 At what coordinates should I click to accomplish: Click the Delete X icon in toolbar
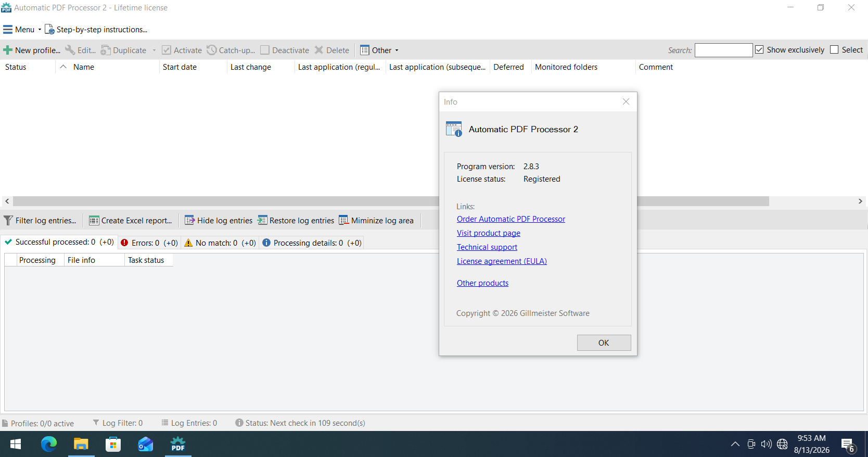coord(319,50)
